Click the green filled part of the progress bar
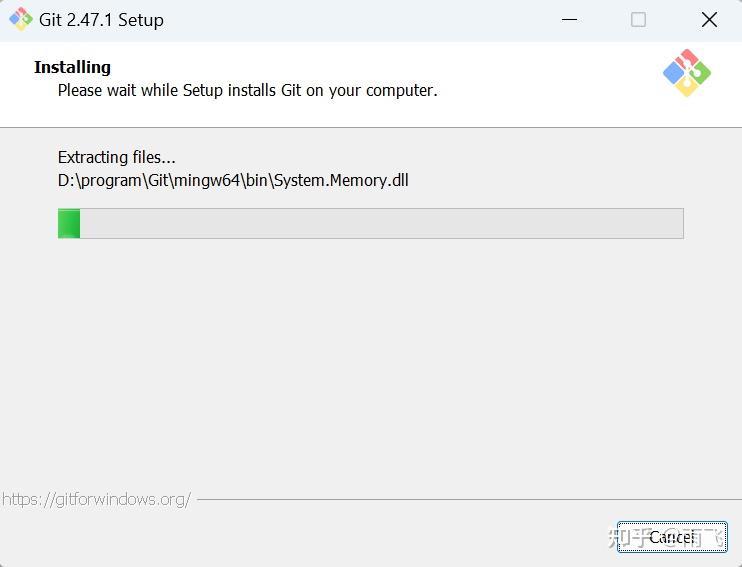 pos(69,223)
